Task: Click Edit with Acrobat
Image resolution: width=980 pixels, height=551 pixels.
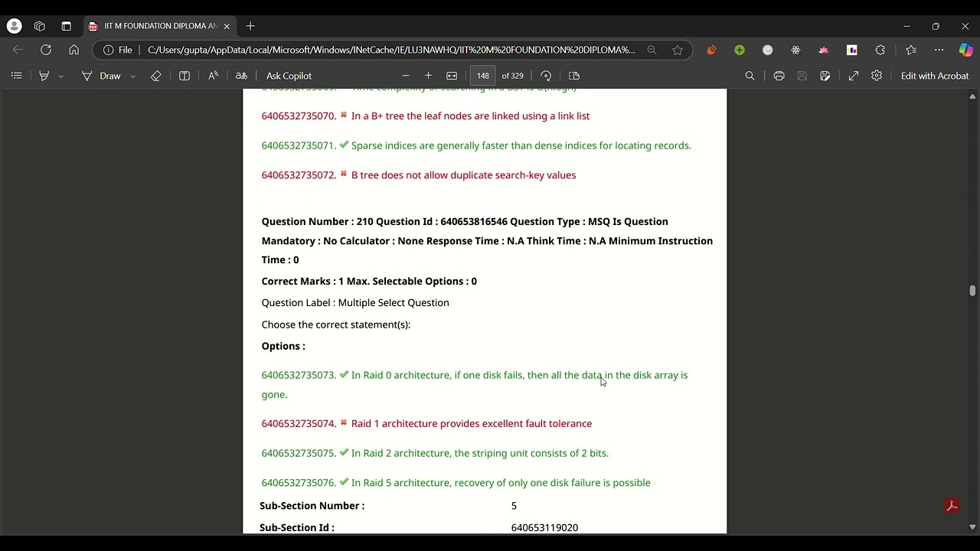Action: coord(935,76)
